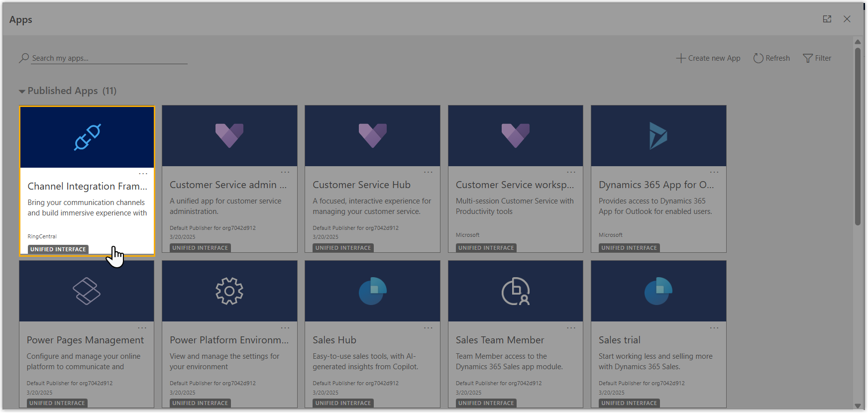
Task: Open the Customer Service workspace app title
Action: [515, 185]
